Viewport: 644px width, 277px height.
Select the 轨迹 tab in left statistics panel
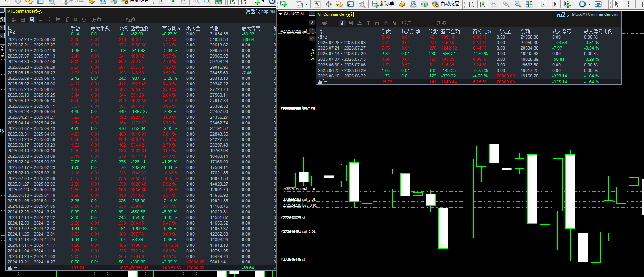pos(131,20)
